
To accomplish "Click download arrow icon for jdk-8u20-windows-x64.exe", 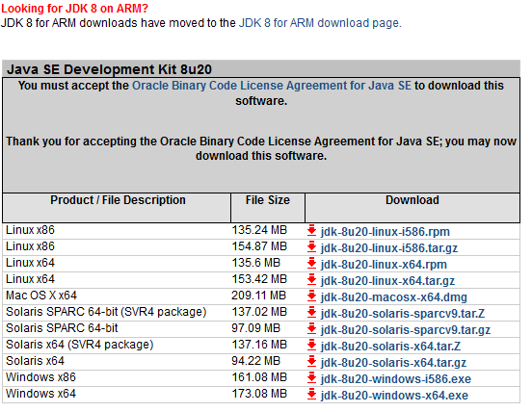I will [311, 394].
